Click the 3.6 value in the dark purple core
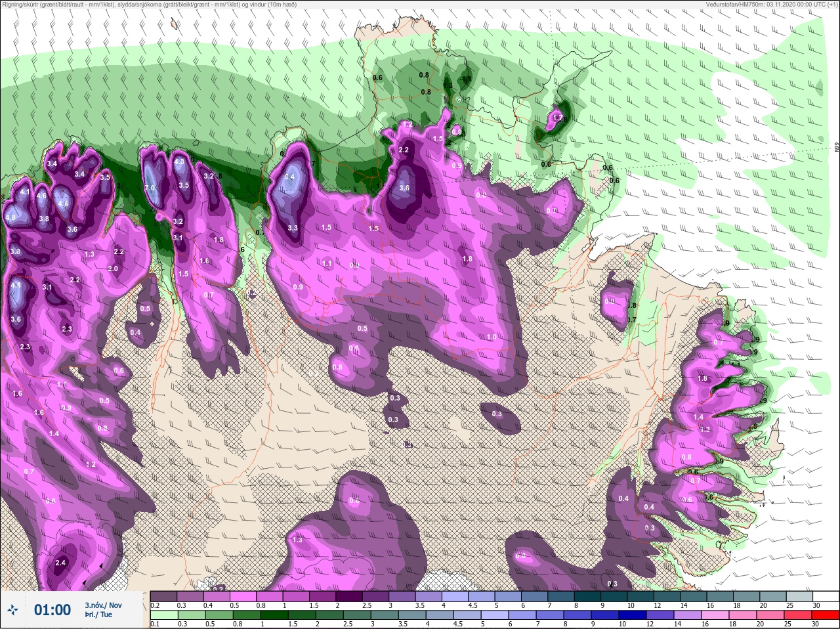The width and height of the screenshot is (840, 629). (404, 188)
